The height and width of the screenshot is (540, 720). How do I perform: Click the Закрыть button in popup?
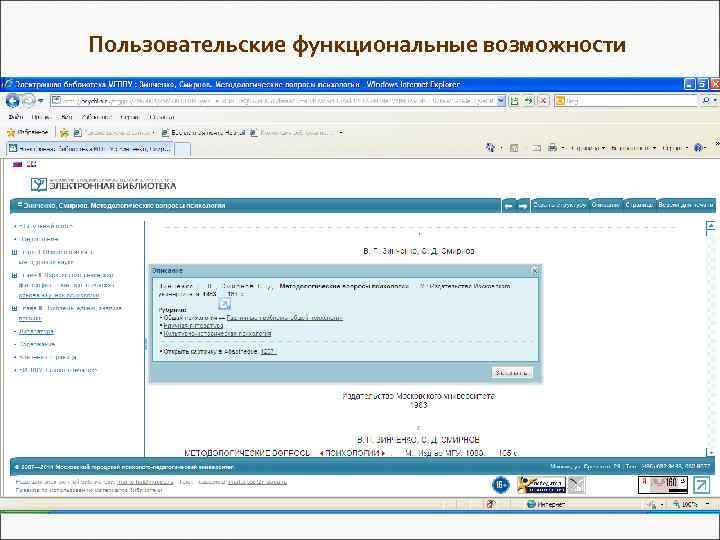pos(512,372)
